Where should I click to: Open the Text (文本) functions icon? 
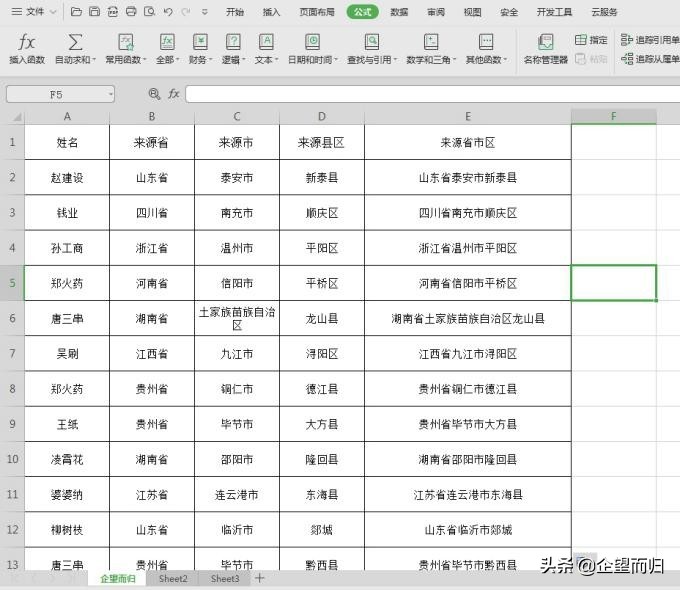click(266, 43)
